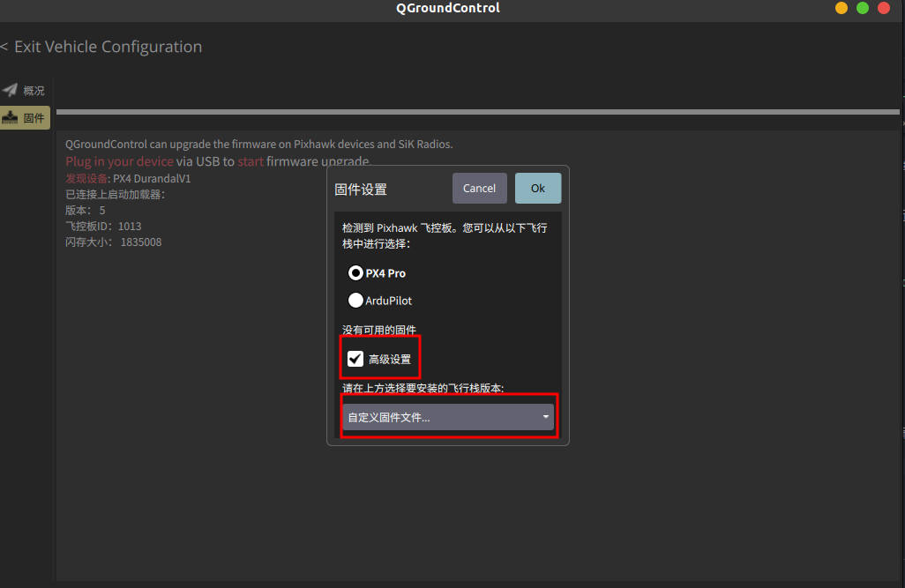Select the 固件 firmware chip icon
Viewport: 905px width, 588px height.
[x=11, y=117]
